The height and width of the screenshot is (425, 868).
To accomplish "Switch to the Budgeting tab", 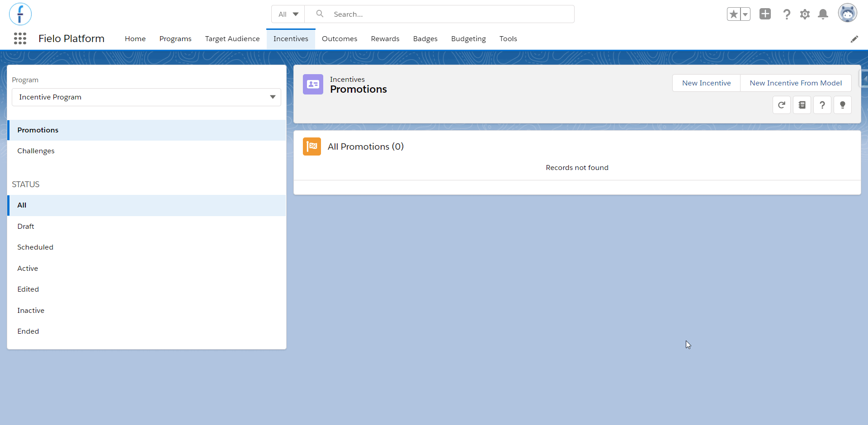I will (x=468, y=39).
